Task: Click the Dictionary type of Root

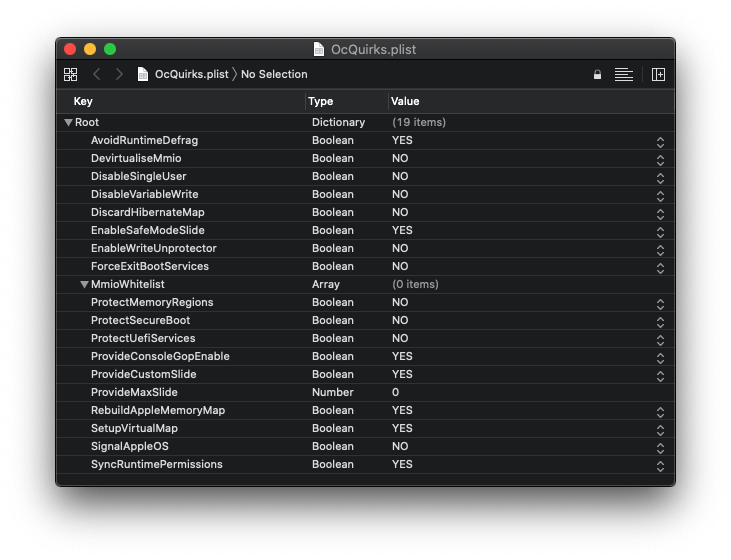Action: (338, 122)
